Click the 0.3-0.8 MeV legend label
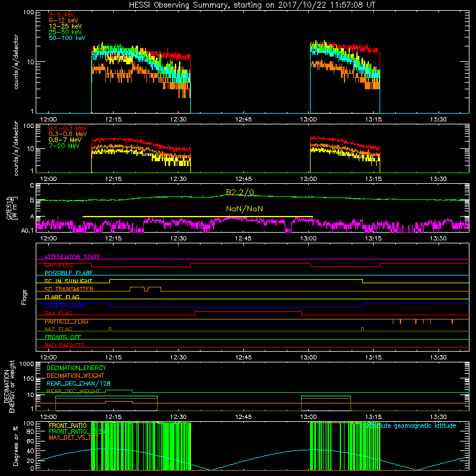476x476 pixels. tap(68, 134)
